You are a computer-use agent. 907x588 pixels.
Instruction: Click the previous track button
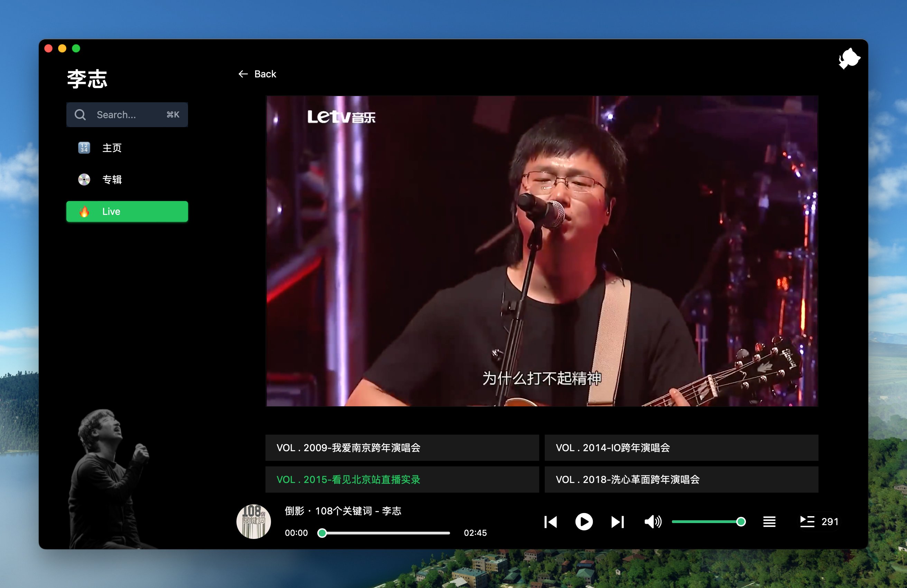(551, 522)
